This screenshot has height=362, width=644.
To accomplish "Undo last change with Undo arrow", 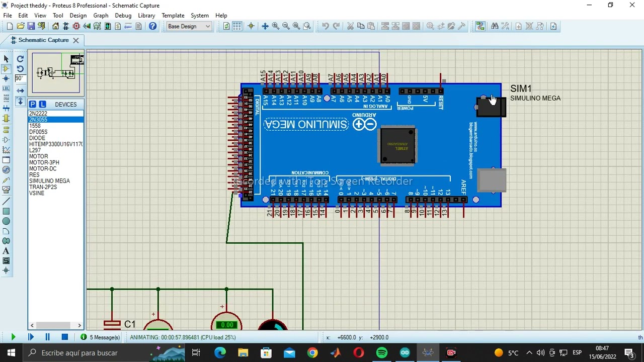I will (x=326, y=26).
